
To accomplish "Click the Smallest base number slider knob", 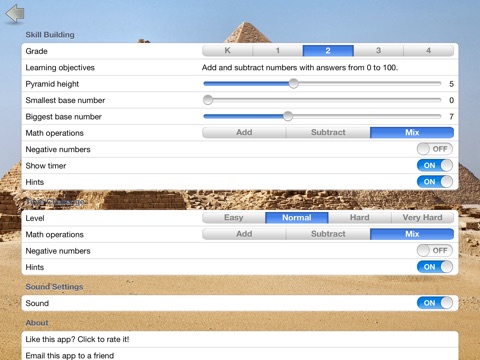I will [208, 100].
